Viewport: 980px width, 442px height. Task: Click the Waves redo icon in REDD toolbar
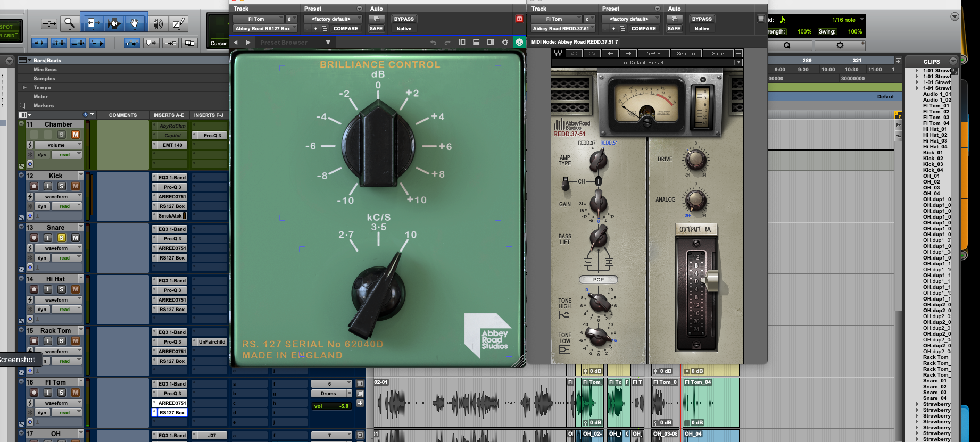pos(592,54)
